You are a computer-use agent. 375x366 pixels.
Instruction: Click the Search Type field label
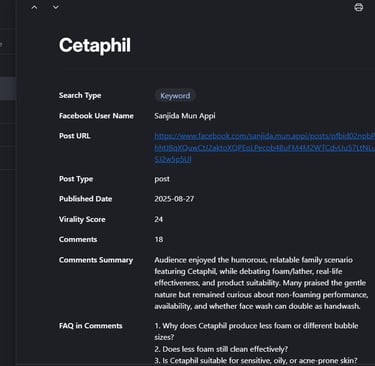coord(80,95)
